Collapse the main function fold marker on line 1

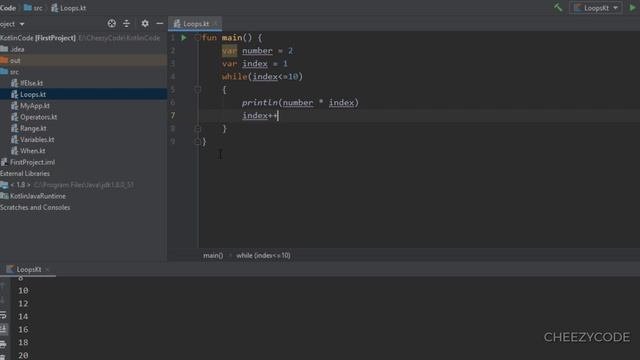198,38
